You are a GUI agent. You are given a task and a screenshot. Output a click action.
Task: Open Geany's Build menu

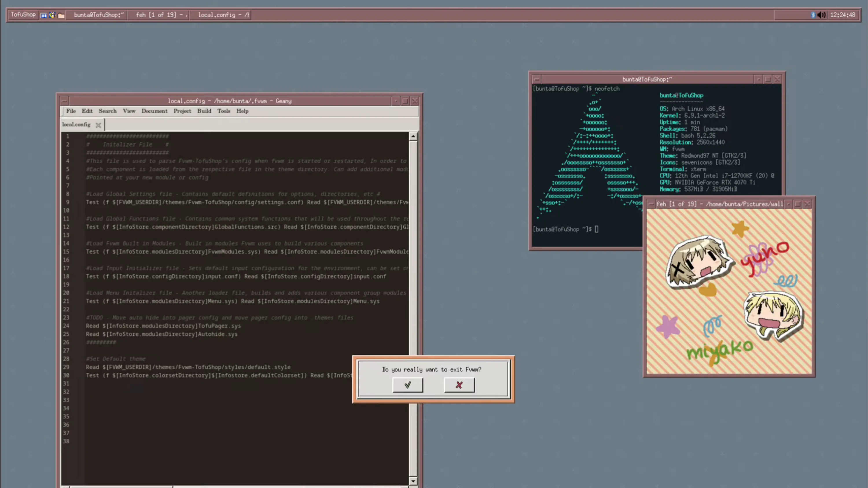coord(204,111)
